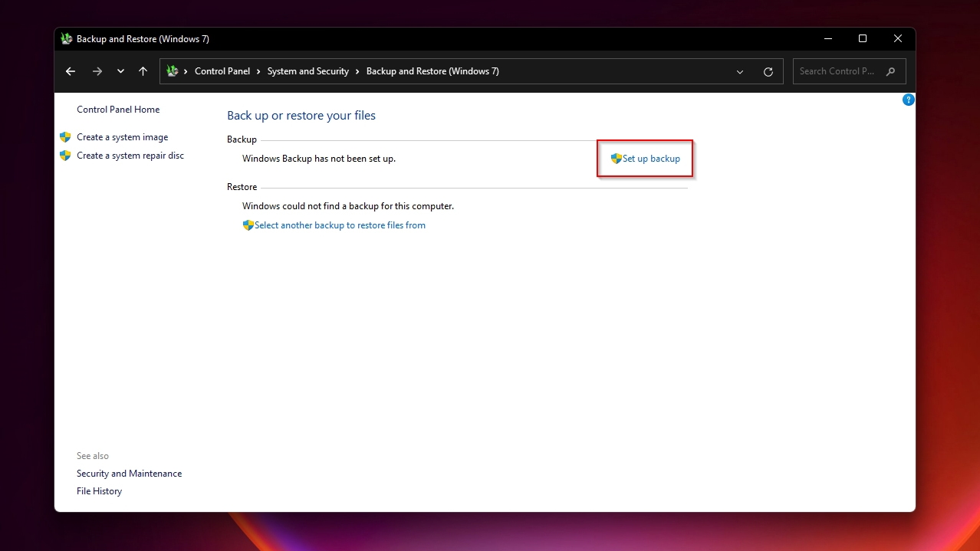Screen dimensions: 980x551
Task: Open the blue help icon
Action: pyautogui.click(x=909, y=100)
